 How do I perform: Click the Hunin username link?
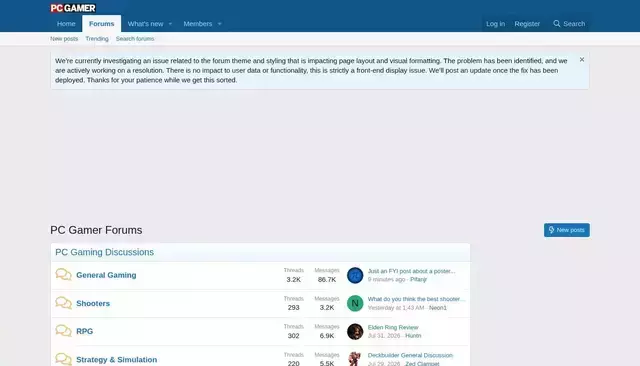[413, 336]
